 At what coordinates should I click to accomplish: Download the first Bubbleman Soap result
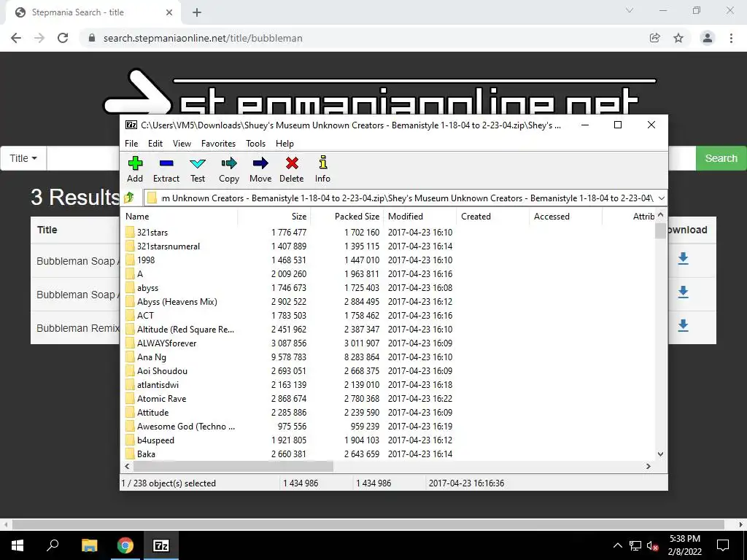pos(683,259)
